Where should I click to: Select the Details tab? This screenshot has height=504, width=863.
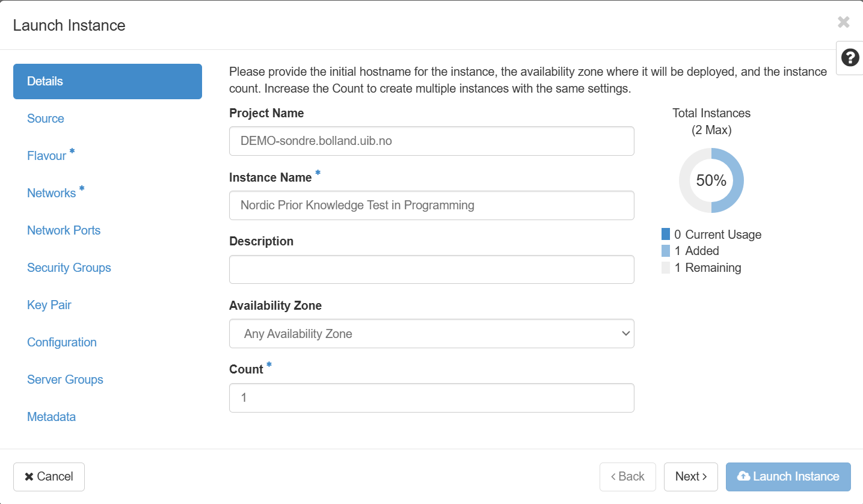click(x=107, y=81)
